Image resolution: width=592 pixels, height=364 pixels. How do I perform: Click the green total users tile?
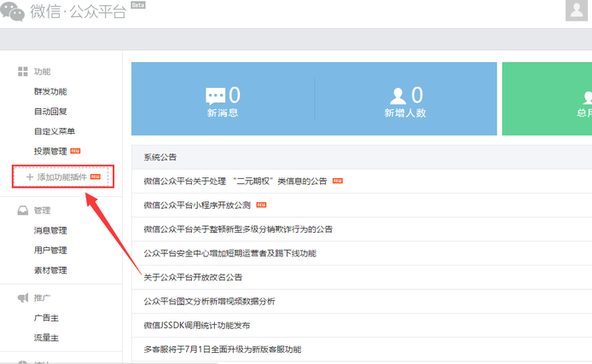tap(547, 99)
